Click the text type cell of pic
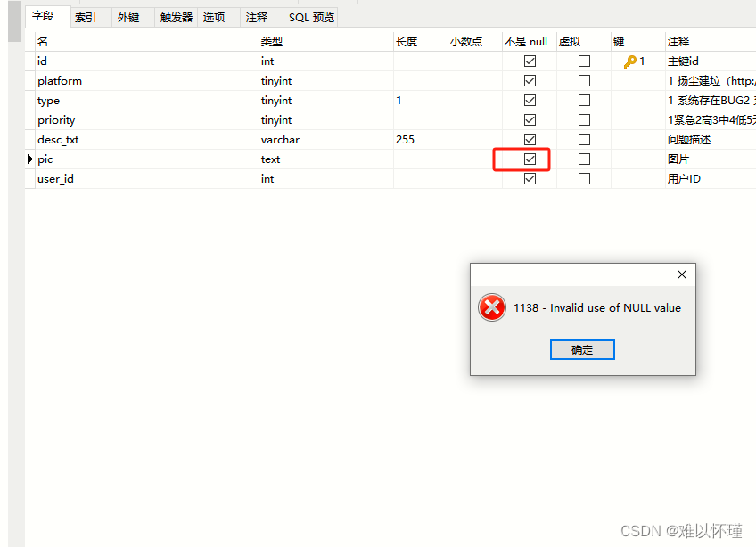 [326, 159]
